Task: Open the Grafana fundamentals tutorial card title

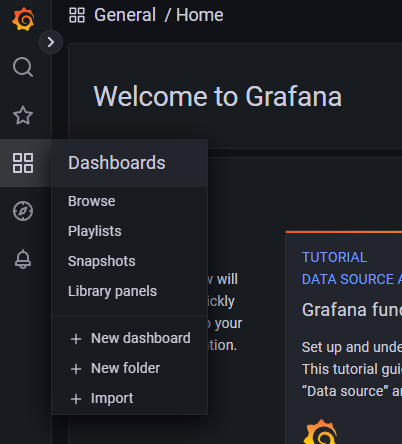Action: coord(352,310)
